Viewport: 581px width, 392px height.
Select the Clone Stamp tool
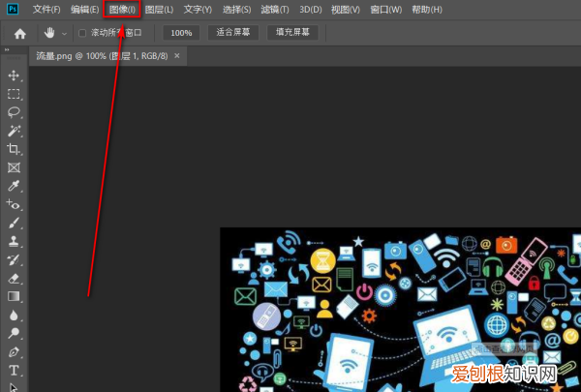point(14,241)
